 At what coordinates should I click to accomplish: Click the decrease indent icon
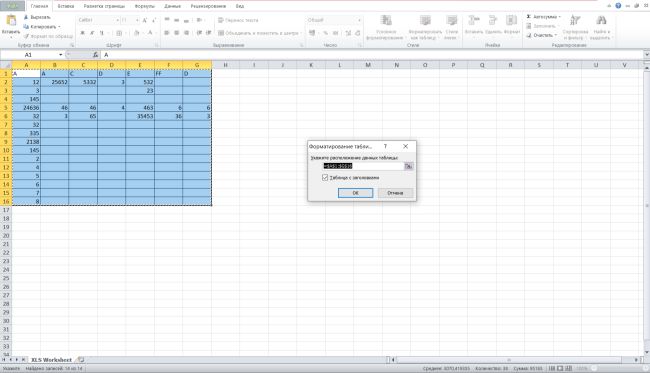click(x=199, y=33)
